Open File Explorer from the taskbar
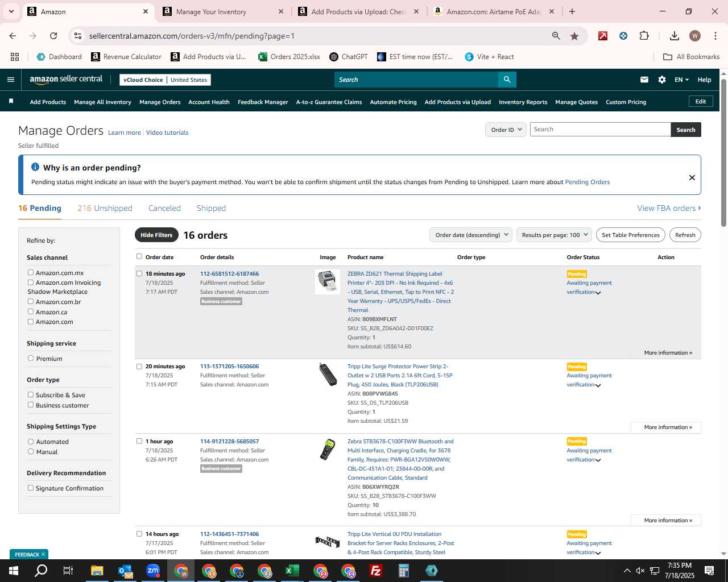The image size is (728, 582). [x=97, y=571]
